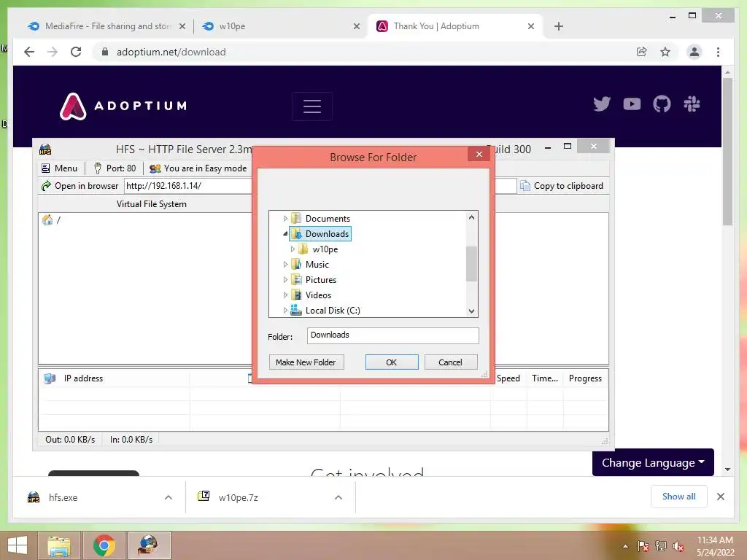Toggle HFS Easy mode
This screenshot has height=560, width=747.
point(198,168)
